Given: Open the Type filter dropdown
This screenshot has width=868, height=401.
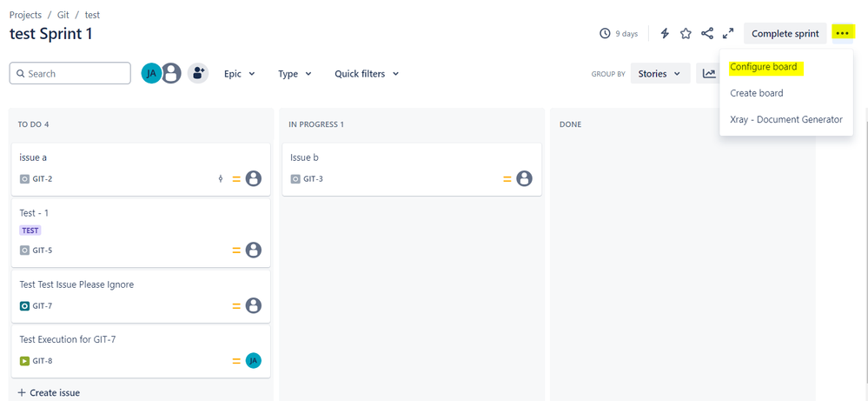Looking at the screenshot, I should coord(295,74).
